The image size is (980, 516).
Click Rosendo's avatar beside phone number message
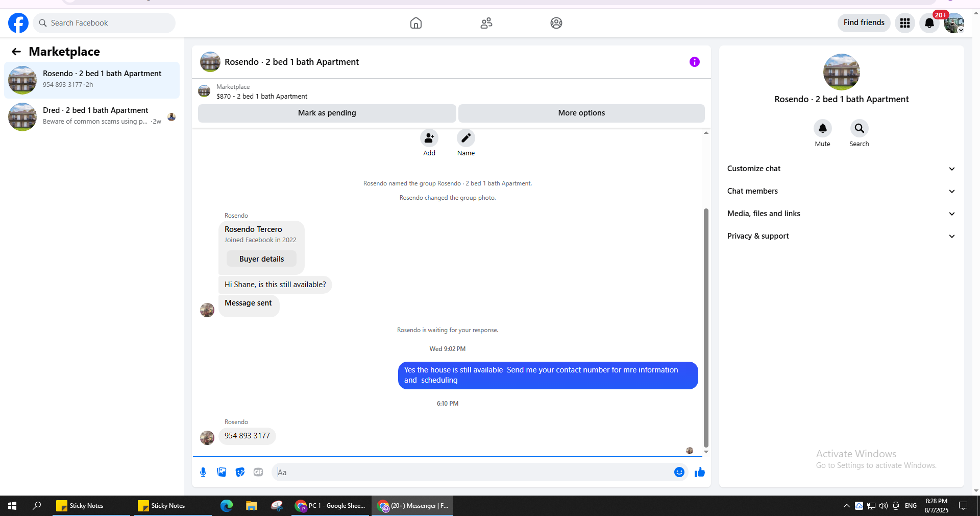(x=207, y=438)
